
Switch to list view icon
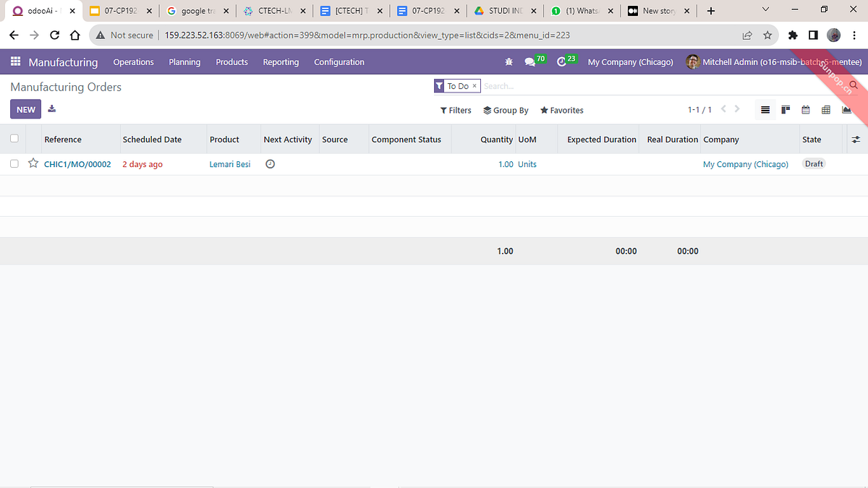(765, 110)
